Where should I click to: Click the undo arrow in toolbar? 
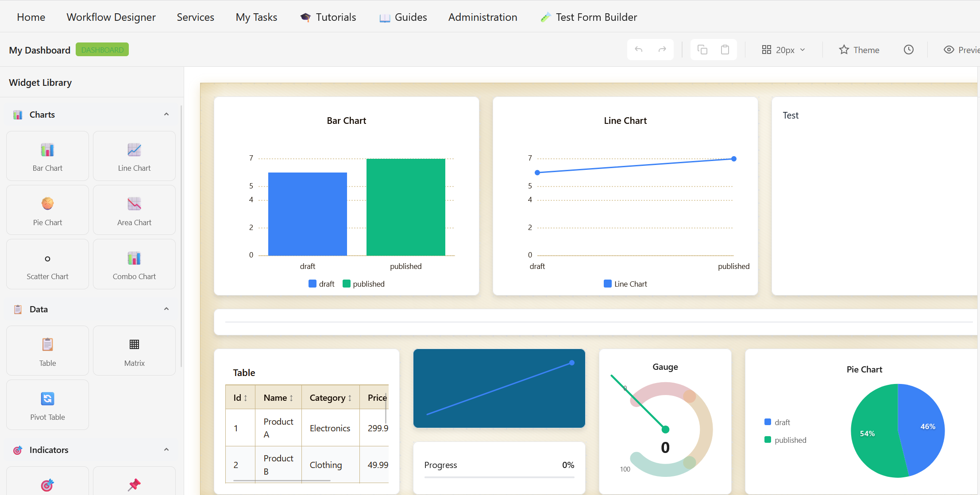tap(638, 50)
